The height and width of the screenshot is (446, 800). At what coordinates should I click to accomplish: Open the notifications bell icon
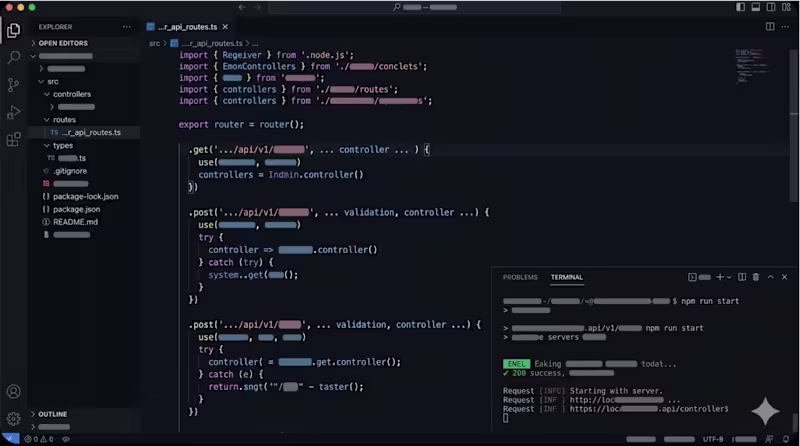786,439
